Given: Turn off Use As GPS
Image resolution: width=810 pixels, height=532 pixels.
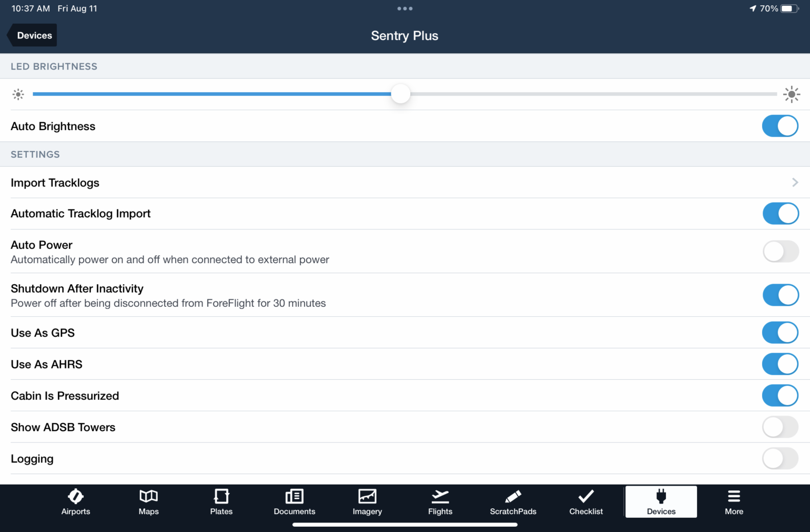Looking at the screenshot, I should tap(780, 333).
